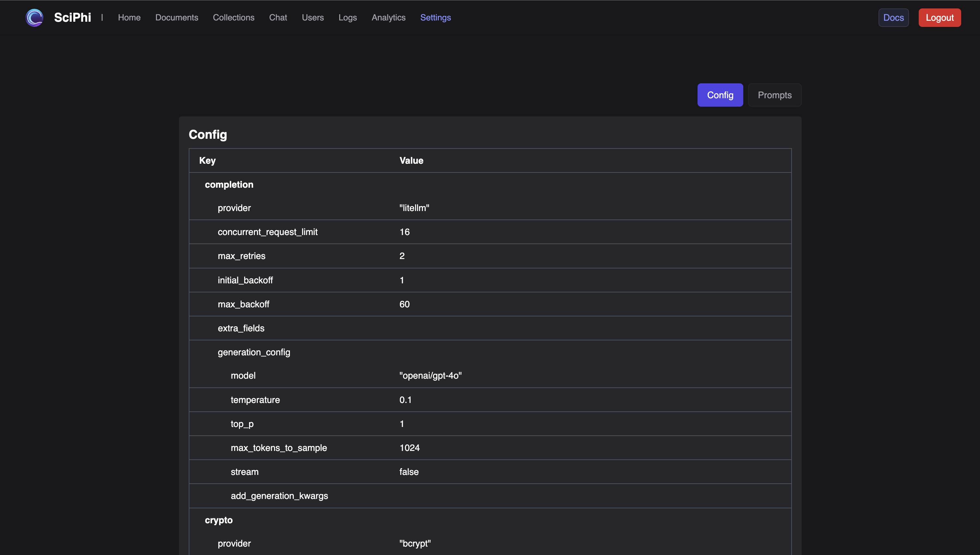Open the Collections page
This screenshot has height=555, width=980.
click(x=233, y=18)
